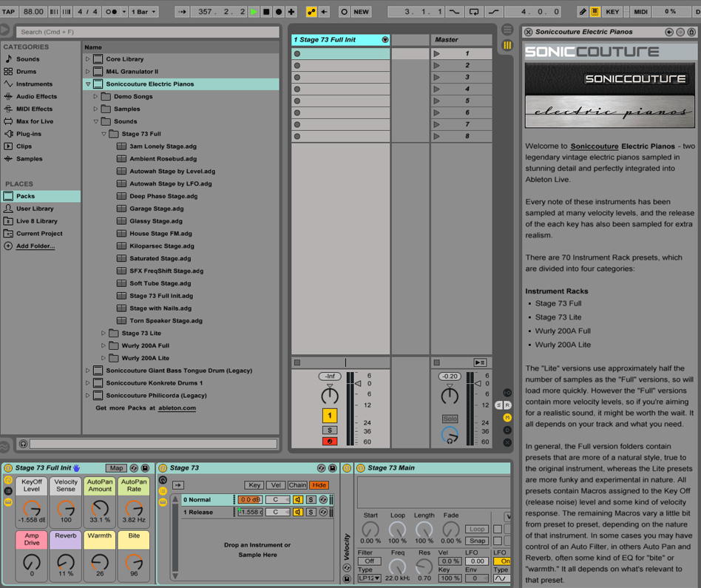Open the User Library place
Image resolution: width=701 pixels, height=588 pixels.
[x=35, y=209]
